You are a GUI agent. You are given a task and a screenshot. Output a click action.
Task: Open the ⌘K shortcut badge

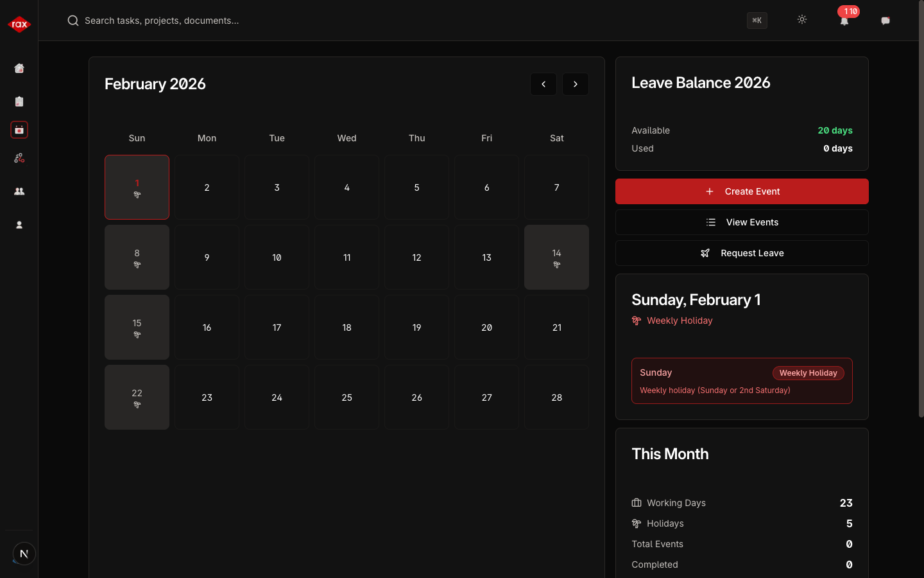pyautogui.click(x=757, y=21)
